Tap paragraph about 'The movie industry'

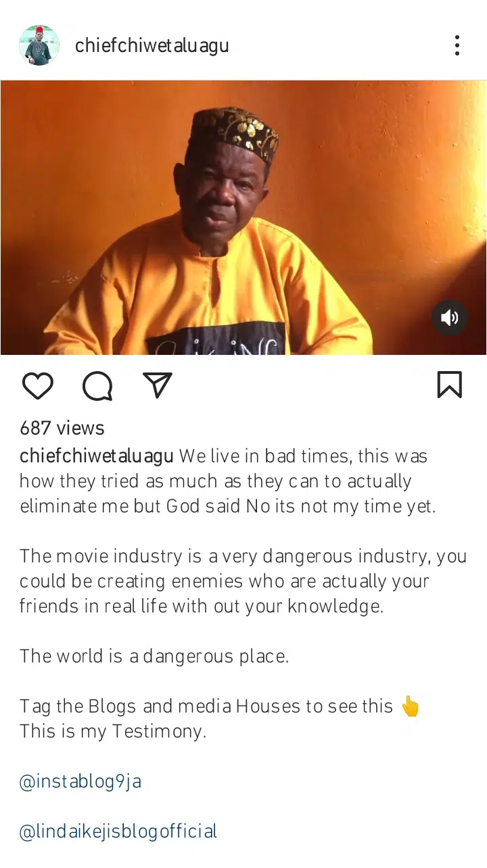[x=243, y=581]
